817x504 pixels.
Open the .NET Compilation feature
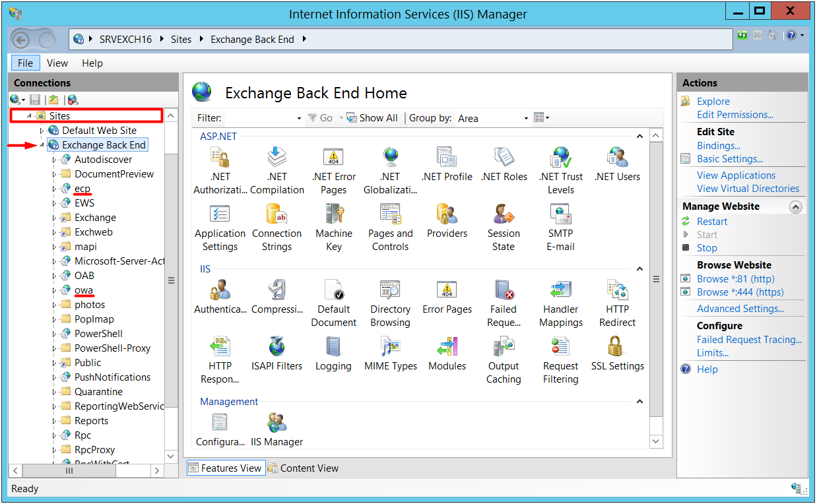[277, 170]
